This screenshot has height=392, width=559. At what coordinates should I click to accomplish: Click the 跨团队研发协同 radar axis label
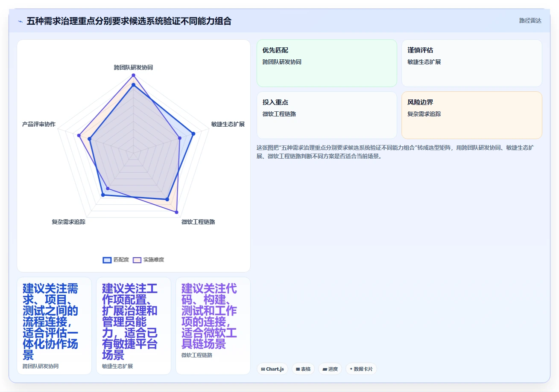click(133, 67)
